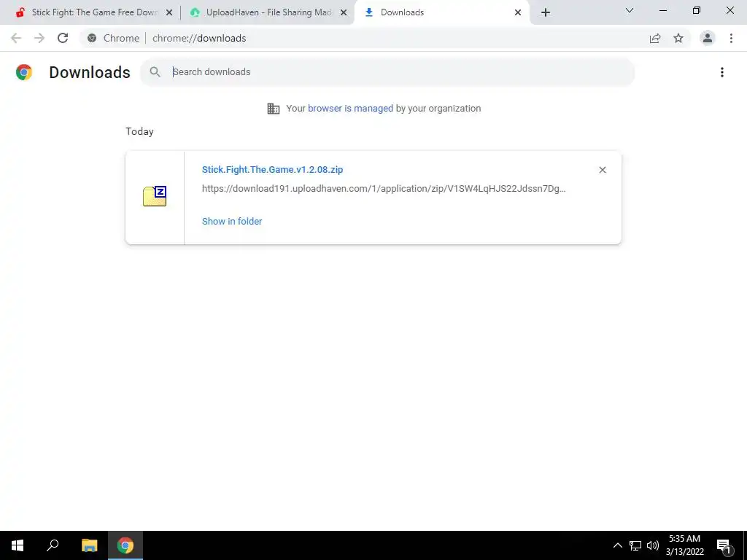Click the 'Today' date heading
747x560 pixels.
pyautogui.click(x=139, y=131)
